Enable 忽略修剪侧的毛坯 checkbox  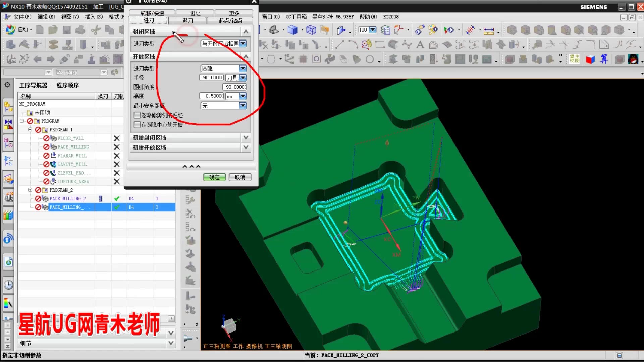137,115
